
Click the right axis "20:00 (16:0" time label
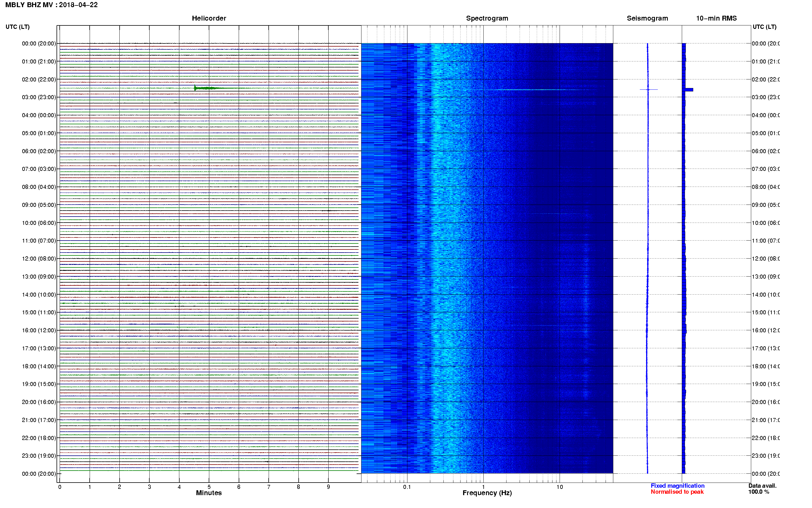click(x=766, y=402)
